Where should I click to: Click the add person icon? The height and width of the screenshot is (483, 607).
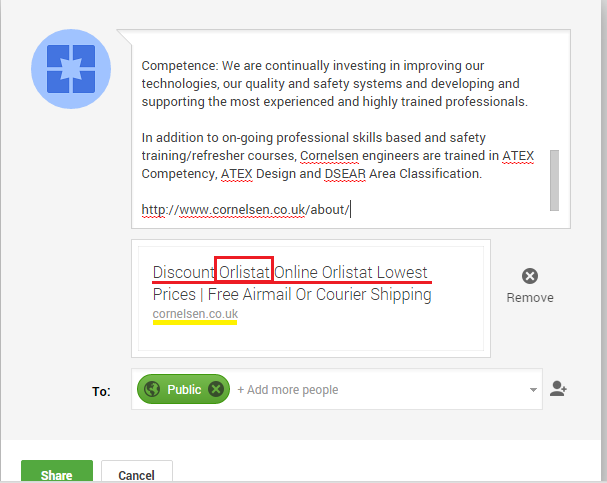pyautogui.click(x=558, y=389)
